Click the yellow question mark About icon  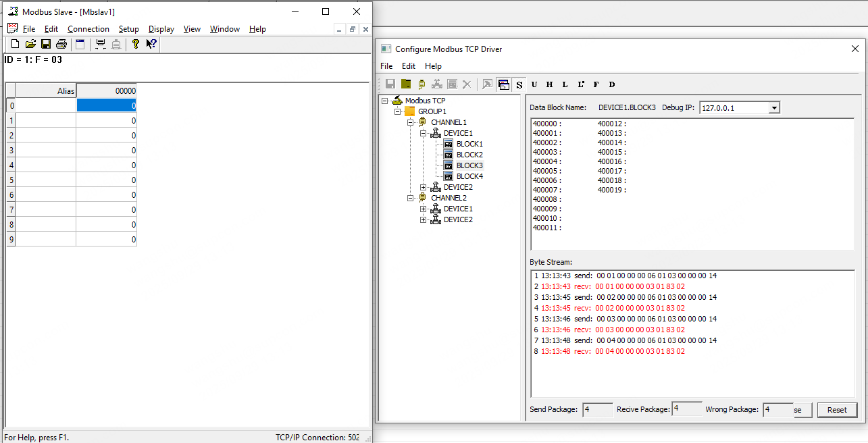click(135, 44)
